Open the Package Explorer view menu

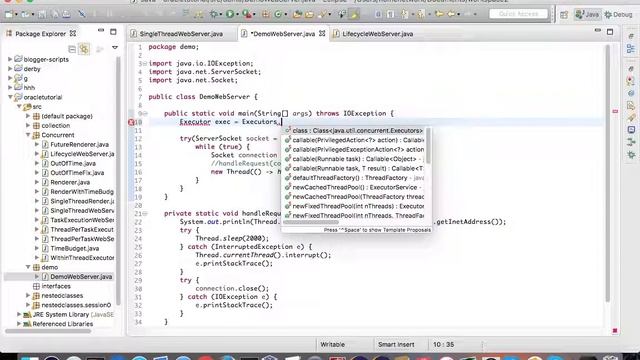(x=115, y=48)
